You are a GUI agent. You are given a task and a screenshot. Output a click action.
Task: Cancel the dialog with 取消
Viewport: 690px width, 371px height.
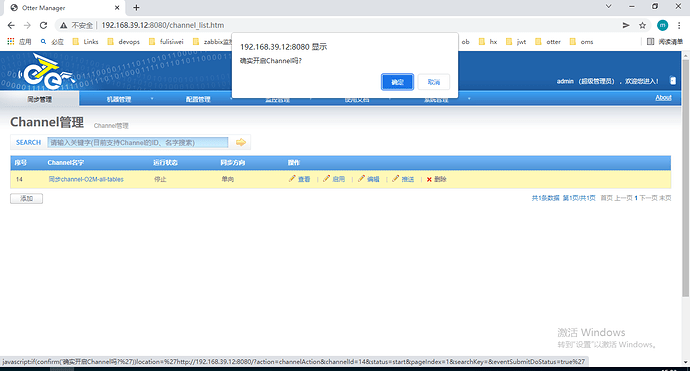point(433,82)
